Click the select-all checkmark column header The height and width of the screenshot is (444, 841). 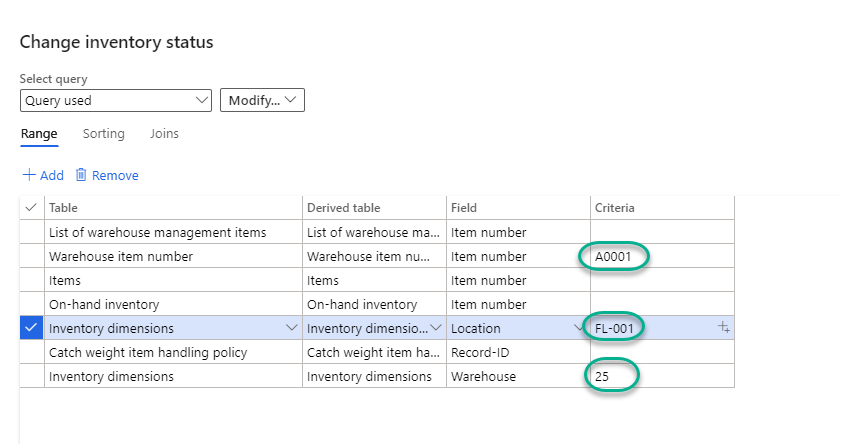pyautogui.click(x=32, y=208)
